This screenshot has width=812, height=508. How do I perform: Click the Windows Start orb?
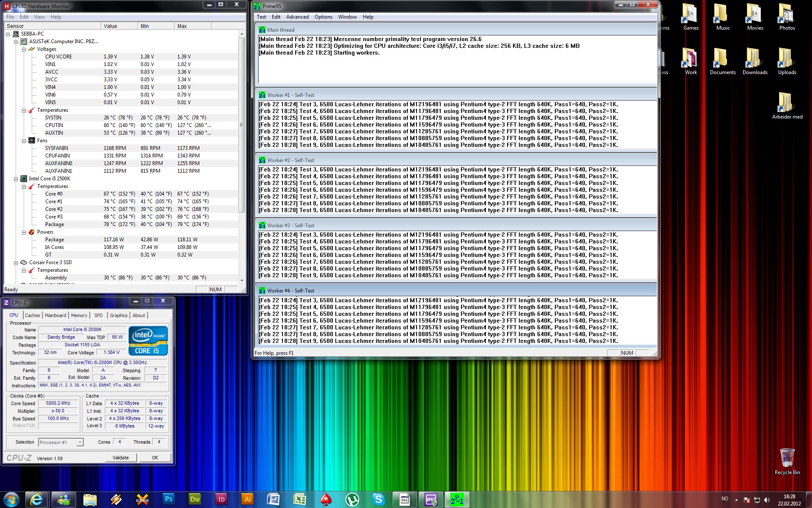(x=11, y=500)
